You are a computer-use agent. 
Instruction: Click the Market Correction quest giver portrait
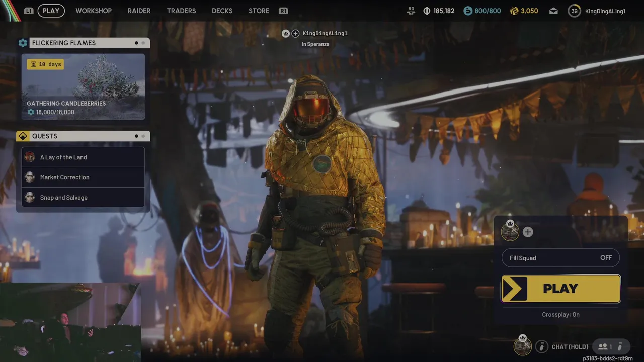30,177
